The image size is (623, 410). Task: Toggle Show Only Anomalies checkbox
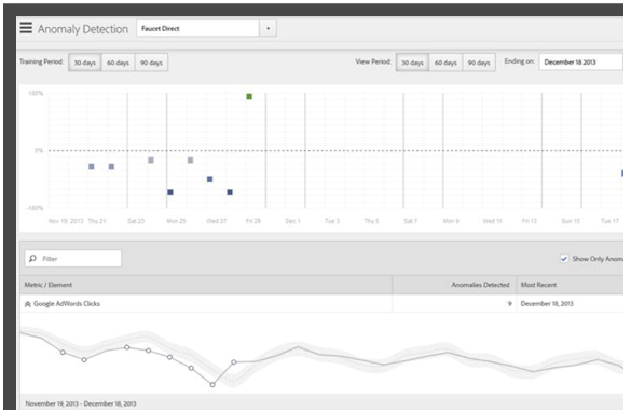564,259
